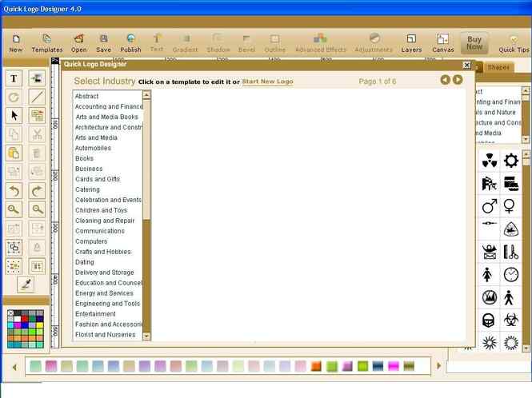Screen dimensions: 532x398
Task: Select the eyedropper tool
Action: pos(26,285)
